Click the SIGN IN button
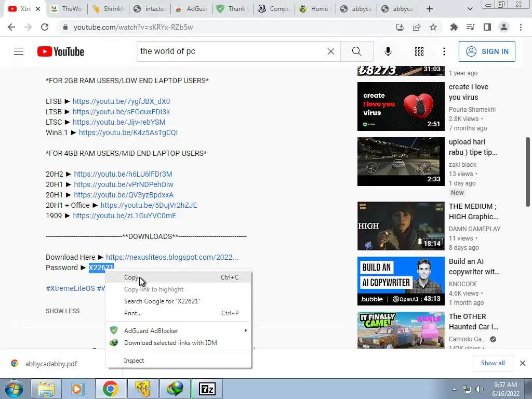Screen dimensions: 532x399 pos(487,51)
